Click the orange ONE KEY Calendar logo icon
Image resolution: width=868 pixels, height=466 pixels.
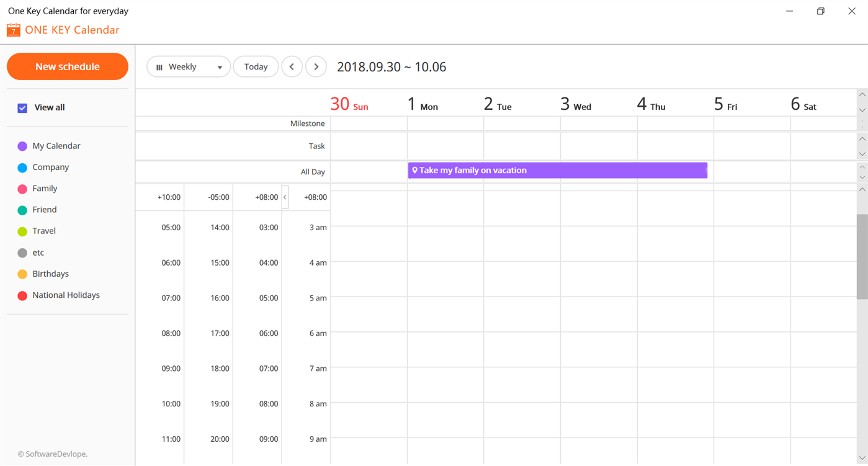(13, 30)
